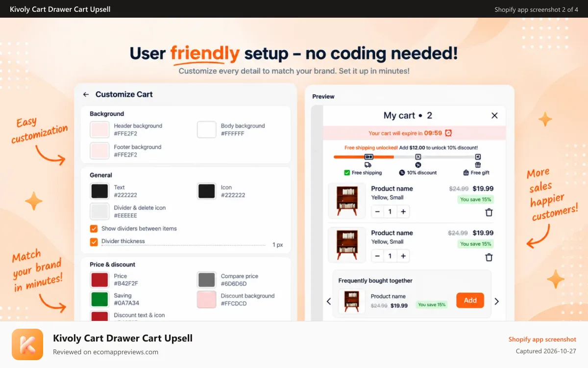Click the "Price & discount" section heading
Screen dimensions: 588x368
pos(112,264)
